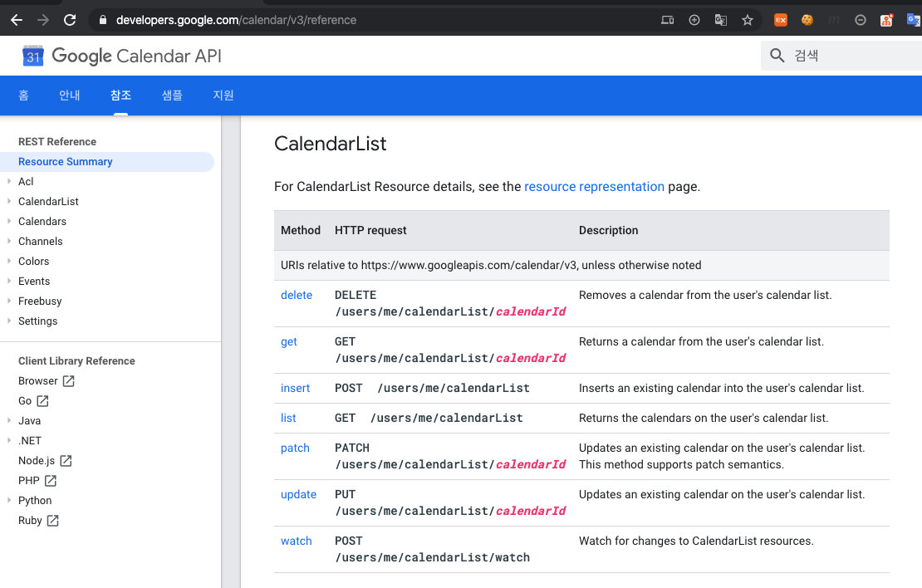Click the 'HTTP request' column header
Viewport: 922px width, 588px height.
[x=370, y=231]
